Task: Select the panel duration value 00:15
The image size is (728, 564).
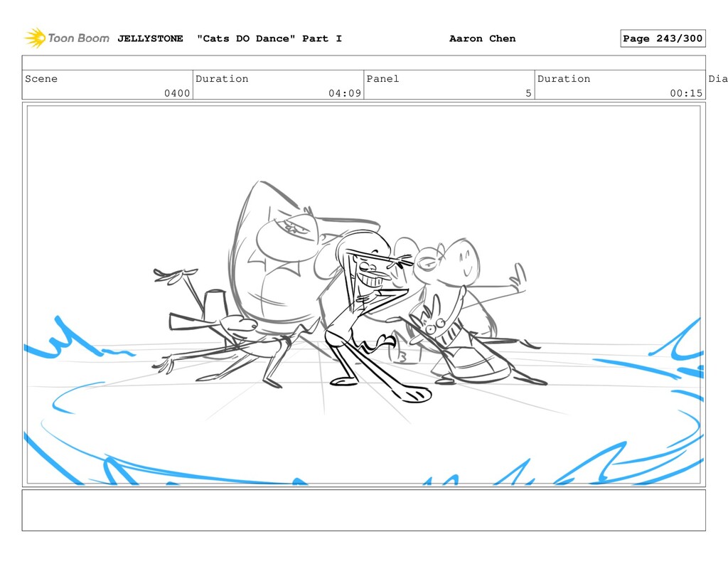Action: pos(686,93)
